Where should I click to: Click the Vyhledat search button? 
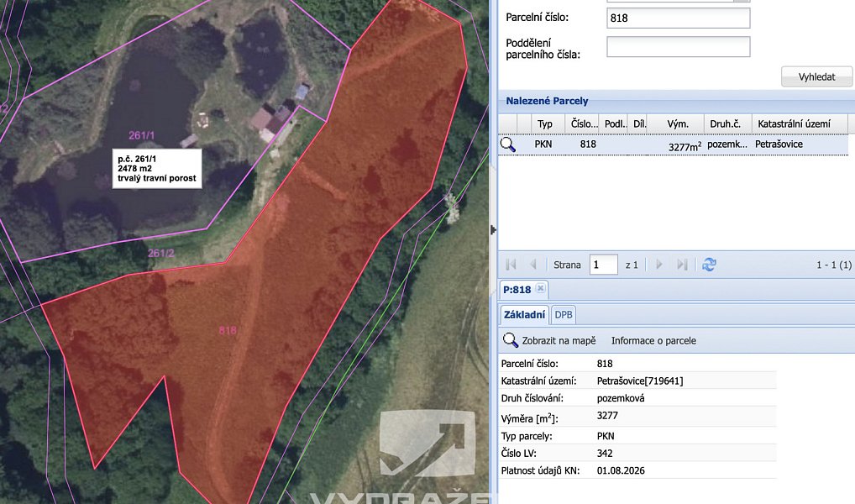(816, 77)
